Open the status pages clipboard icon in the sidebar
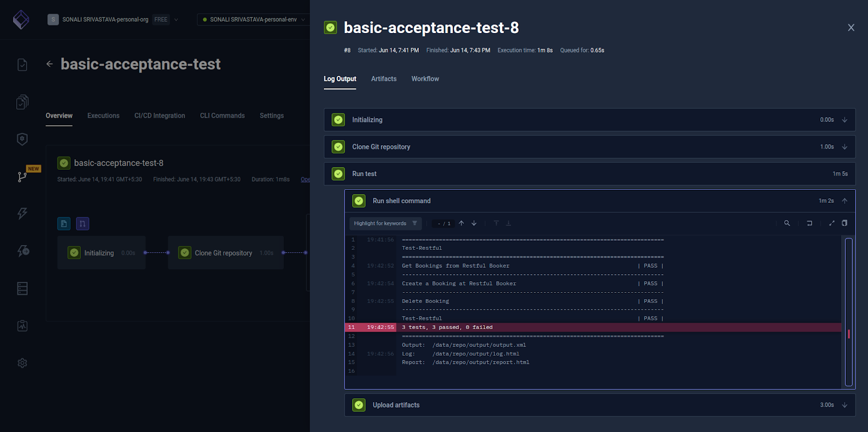This screenshot has height=432, width=868. point(22,326)
